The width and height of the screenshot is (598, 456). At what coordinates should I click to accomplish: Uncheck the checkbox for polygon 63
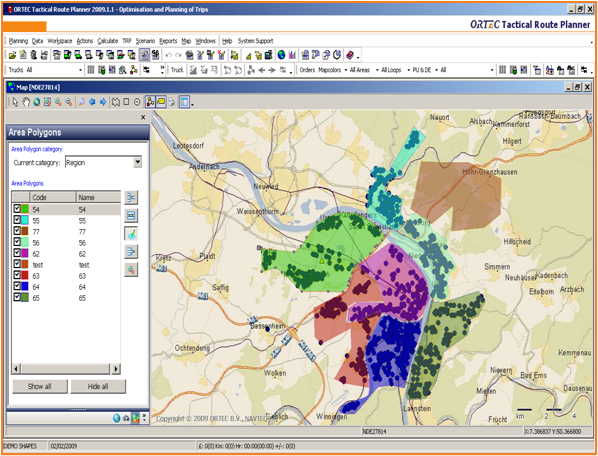tap(17, 275)
